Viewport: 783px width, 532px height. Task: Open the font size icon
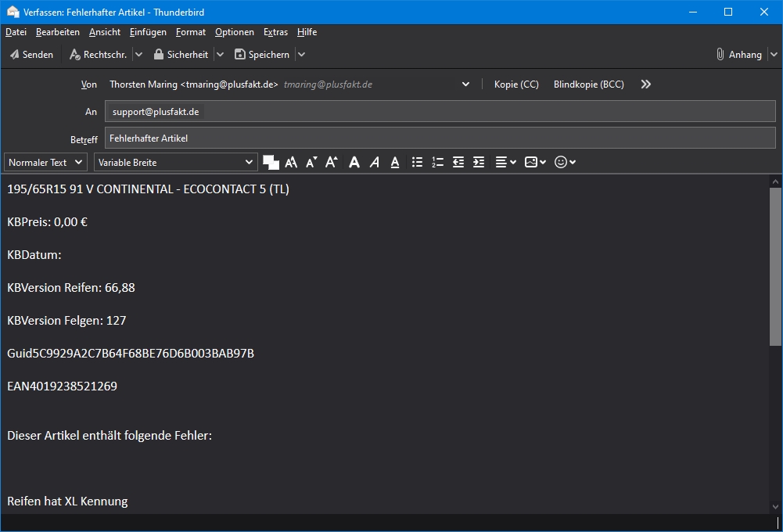[291, 163]
